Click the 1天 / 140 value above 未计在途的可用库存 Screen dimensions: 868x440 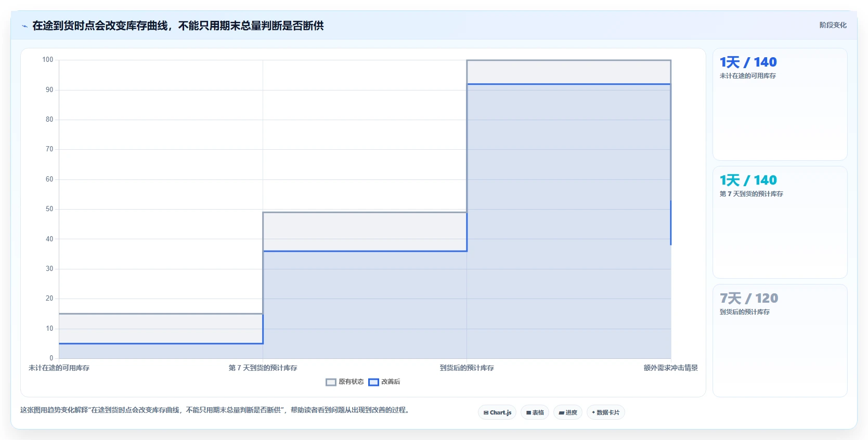tap(748, 62)
